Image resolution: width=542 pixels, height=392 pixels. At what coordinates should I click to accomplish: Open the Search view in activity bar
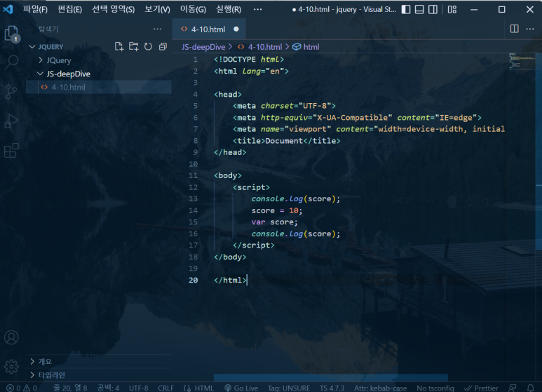(12, 62)
